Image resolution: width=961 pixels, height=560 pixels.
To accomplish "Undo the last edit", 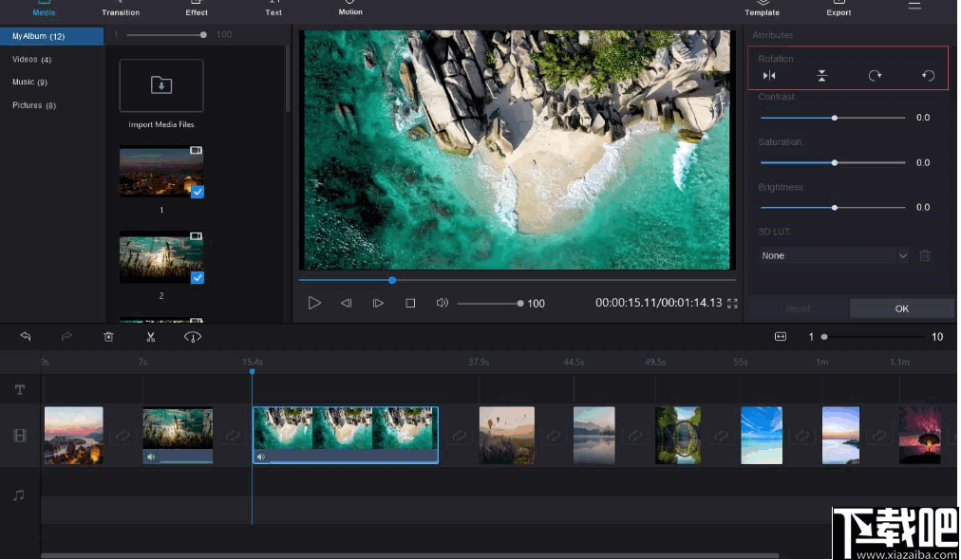I will point(26,336).
